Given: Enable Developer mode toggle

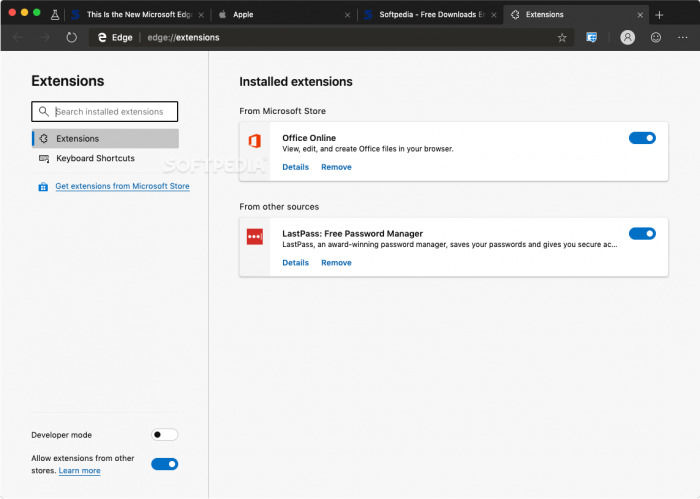Looking at the screenshot, I should point(164,435).
